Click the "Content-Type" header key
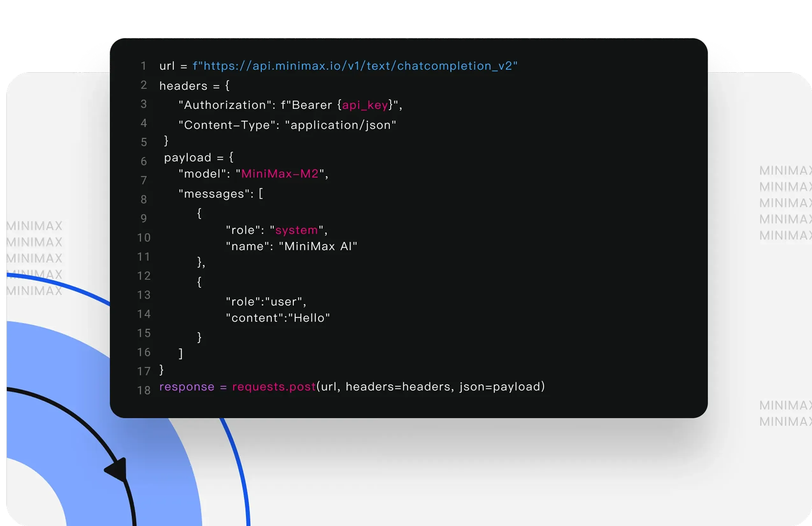 (227, 125)
